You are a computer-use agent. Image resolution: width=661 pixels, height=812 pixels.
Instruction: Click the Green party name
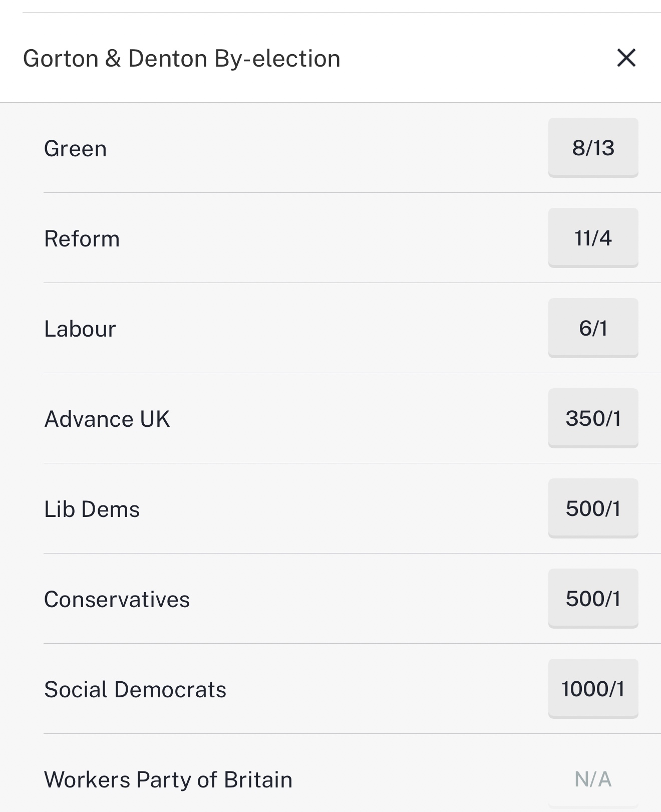click(76, 149)
